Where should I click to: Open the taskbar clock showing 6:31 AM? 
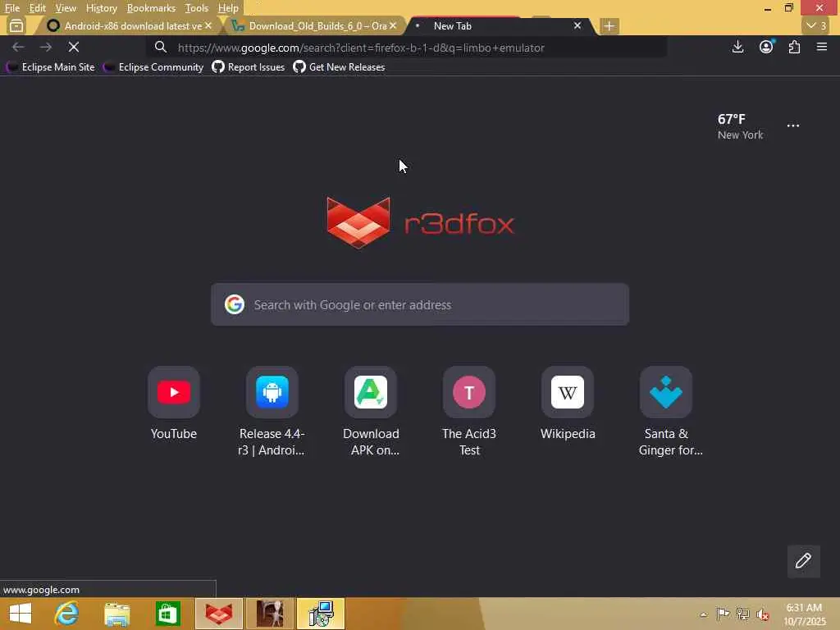point(804,614)
